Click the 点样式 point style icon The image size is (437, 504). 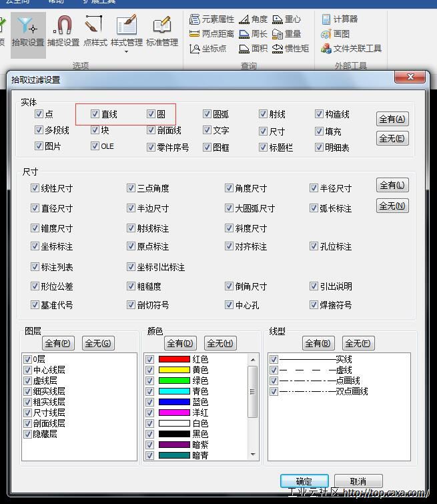pos(95,31)
